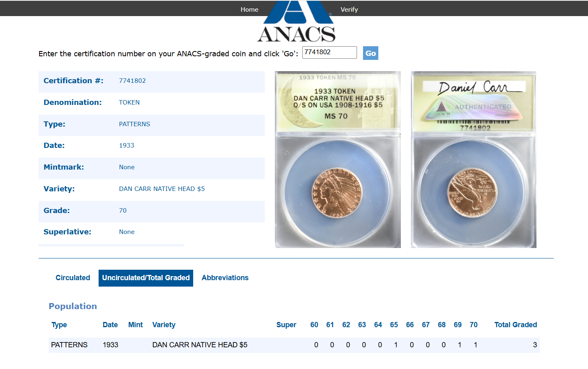Click the Certification # label
This screenshot has height=369, width=588.
pyautogui.click(x=73, y=81)
